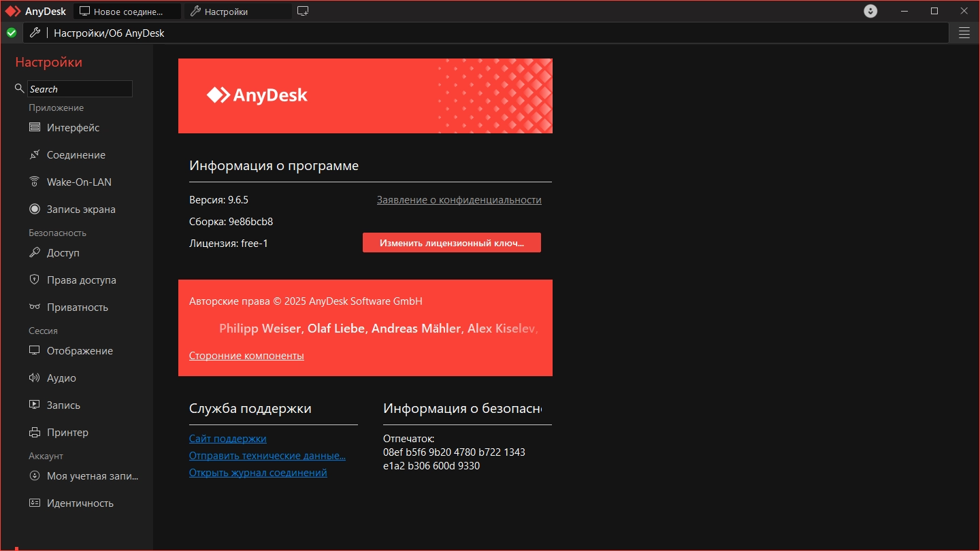The height and width of the screenshot is (551, 980).
Task: Click Отправить технические данные link
Action: 267,456
